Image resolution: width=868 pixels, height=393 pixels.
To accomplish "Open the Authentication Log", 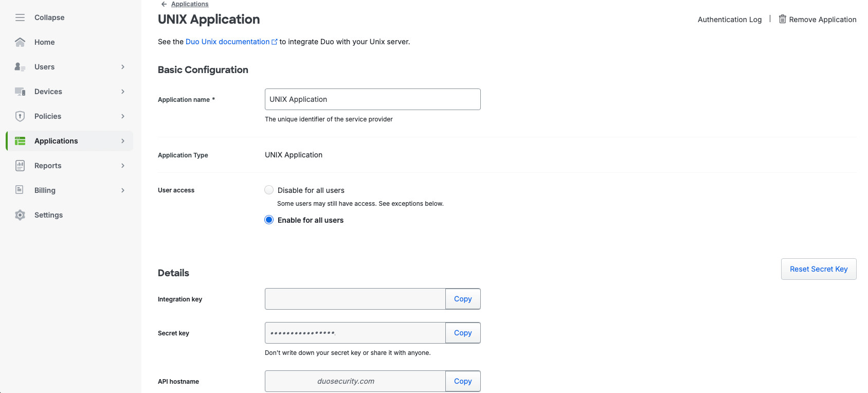I will (x=730, y=19).
